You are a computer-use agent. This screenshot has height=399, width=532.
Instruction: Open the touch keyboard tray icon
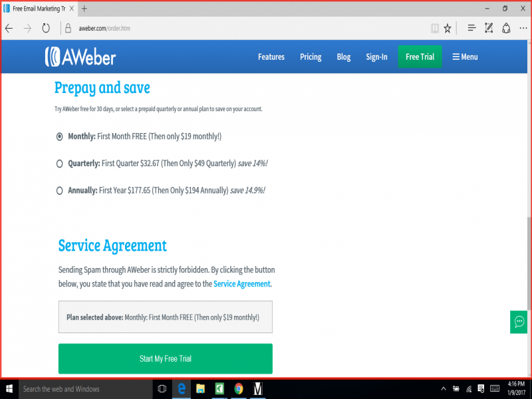(495, 389)
